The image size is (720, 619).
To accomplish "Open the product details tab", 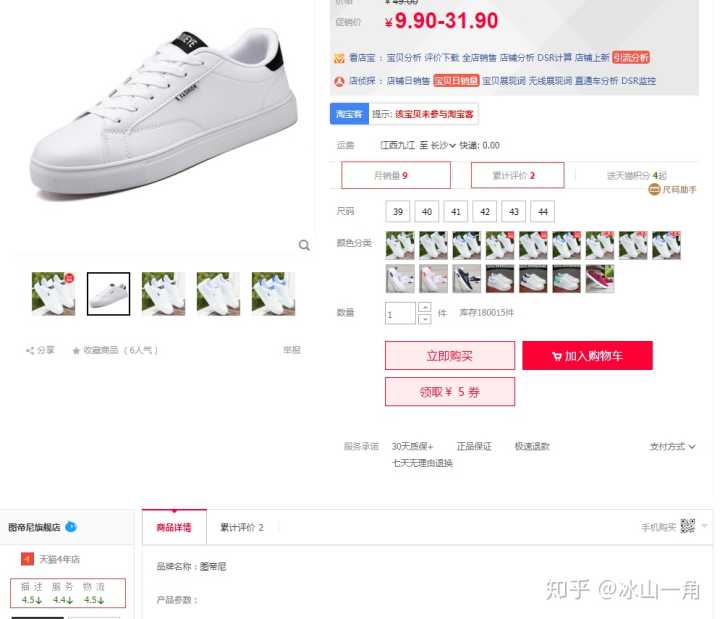I will pos(174,527).
